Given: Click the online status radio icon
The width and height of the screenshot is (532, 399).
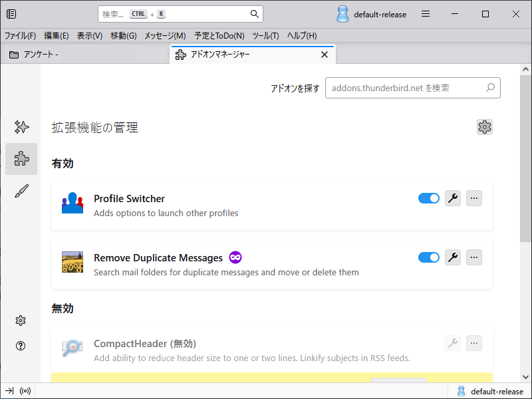Looking at the screenshot, I should pos(25,391).
